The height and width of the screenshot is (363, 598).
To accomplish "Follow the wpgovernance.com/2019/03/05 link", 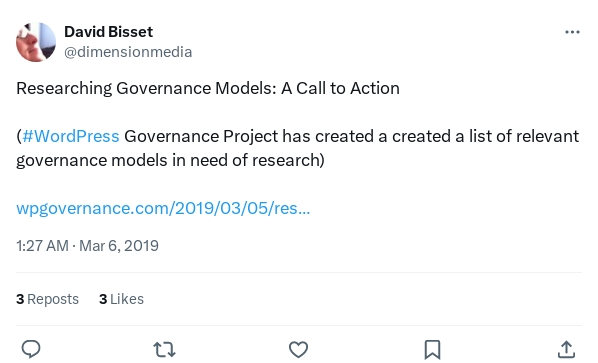I will point(163,208).
